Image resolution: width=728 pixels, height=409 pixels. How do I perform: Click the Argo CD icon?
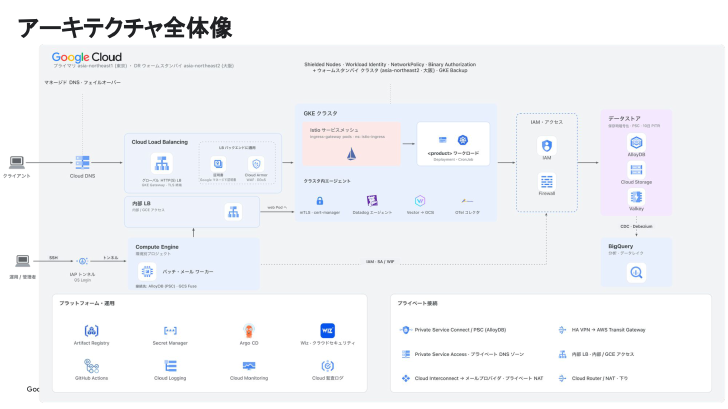click(x=249, y=330)
